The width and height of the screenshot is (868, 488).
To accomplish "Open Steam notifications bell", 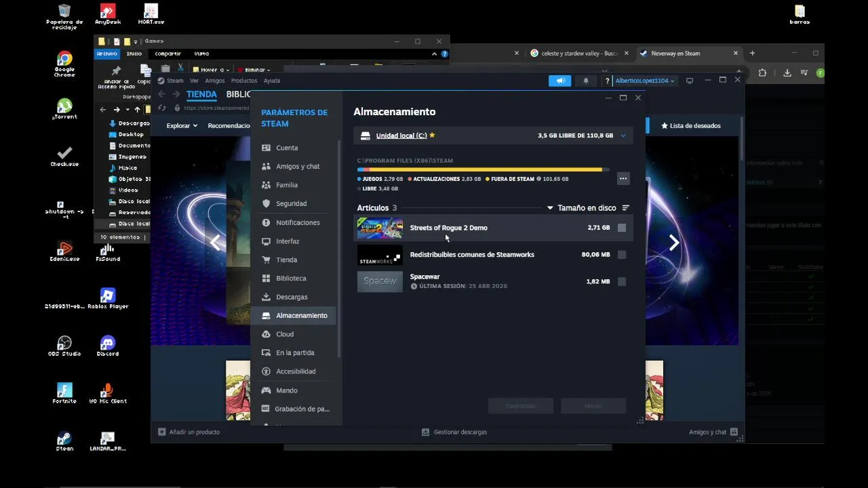I will [586, 81].
